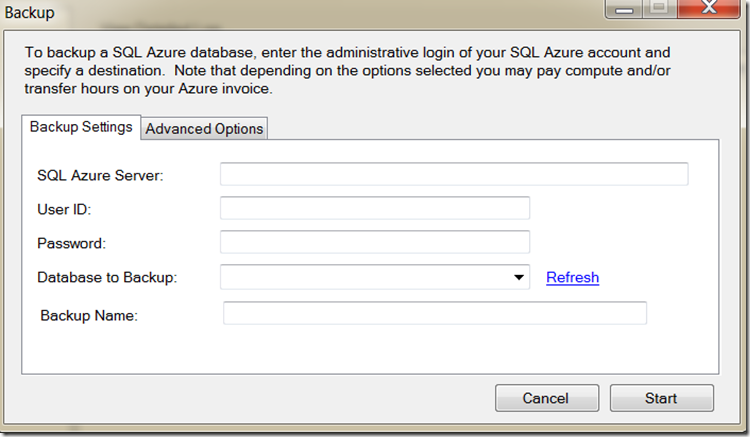The image size is (750, 437).
Task: Switch to the Backup Settings tab
Action: pyautogui.click(x=81, y=127)
